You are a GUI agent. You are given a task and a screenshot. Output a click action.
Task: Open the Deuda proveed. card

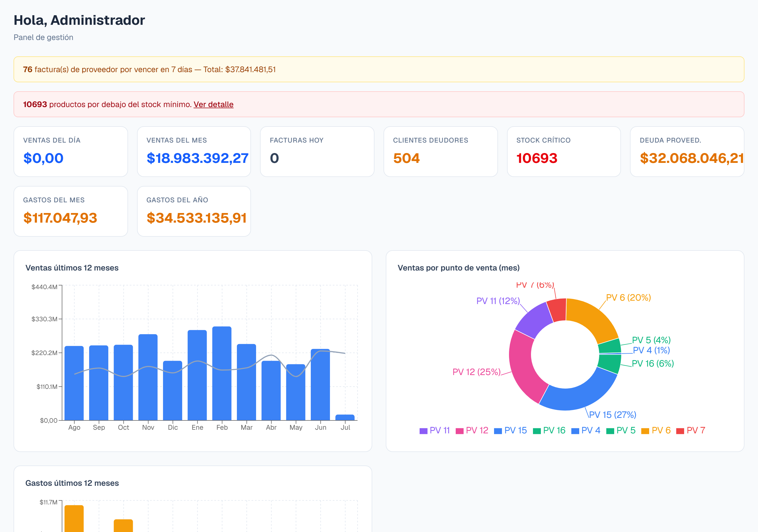pos(687,152)
